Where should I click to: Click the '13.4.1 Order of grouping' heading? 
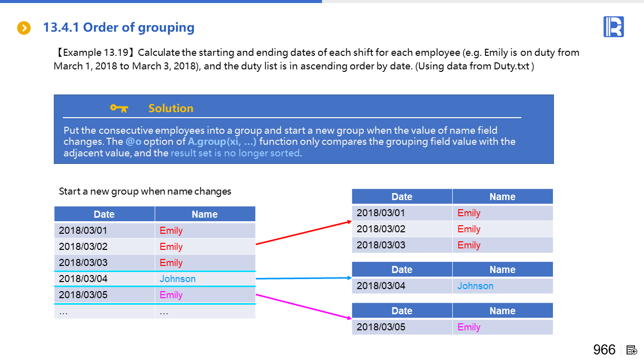[x=119, y=28]
